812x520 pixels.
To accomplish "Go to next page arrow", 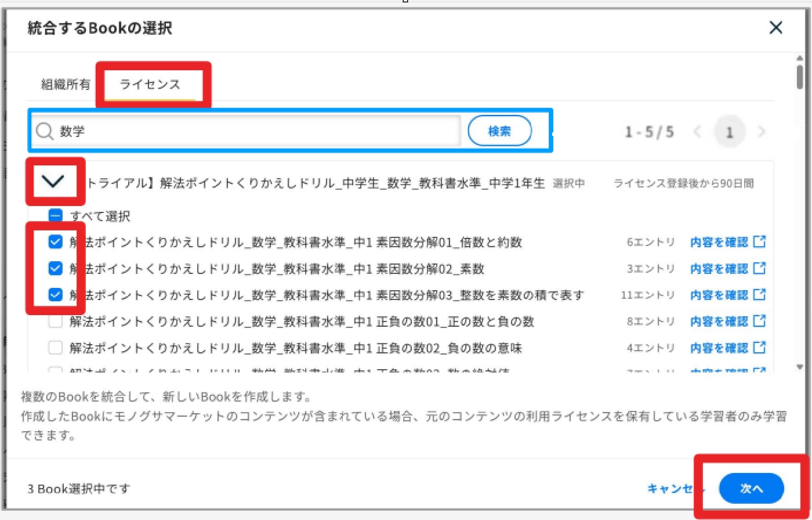I will pyautogui.click(x=762, y=132).
